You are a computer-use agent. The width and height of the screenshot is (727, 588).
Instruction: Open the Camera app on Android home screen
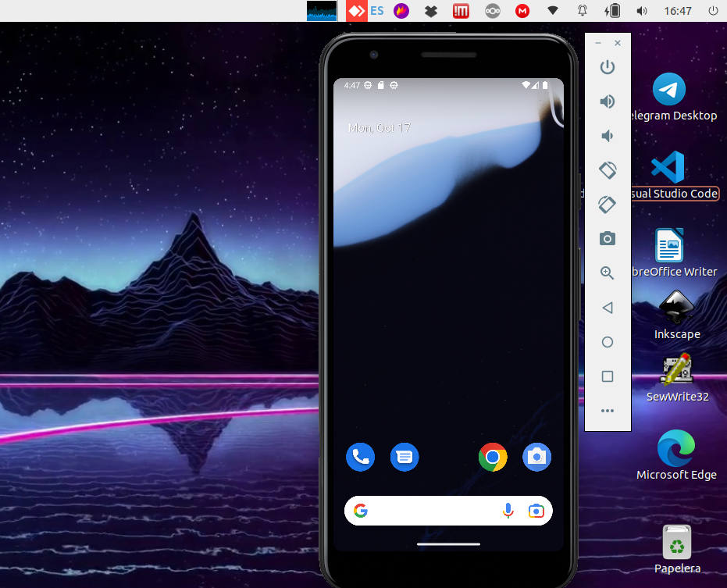coord(537,457)
